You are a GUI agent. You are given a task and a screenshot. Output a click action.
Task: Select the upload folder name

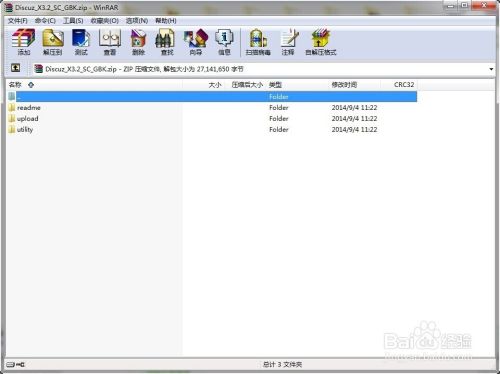click(x=28, y=119)
